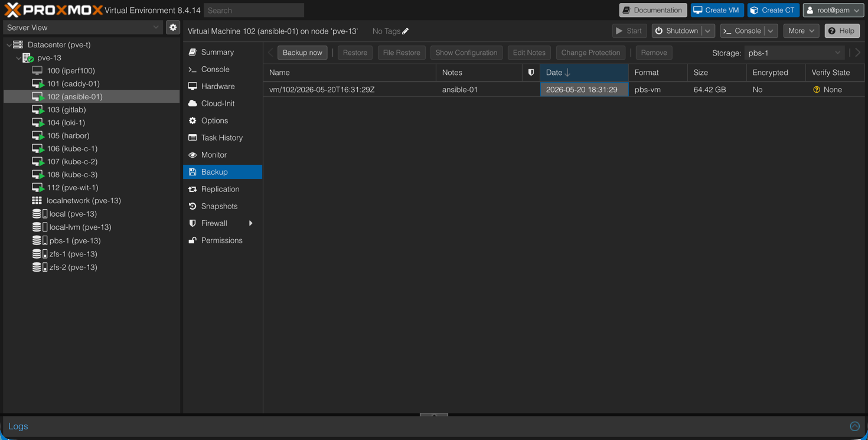Collapse the pve-13 tree node
The width and height of the screenshot is (868, 440).
[18, 58]
